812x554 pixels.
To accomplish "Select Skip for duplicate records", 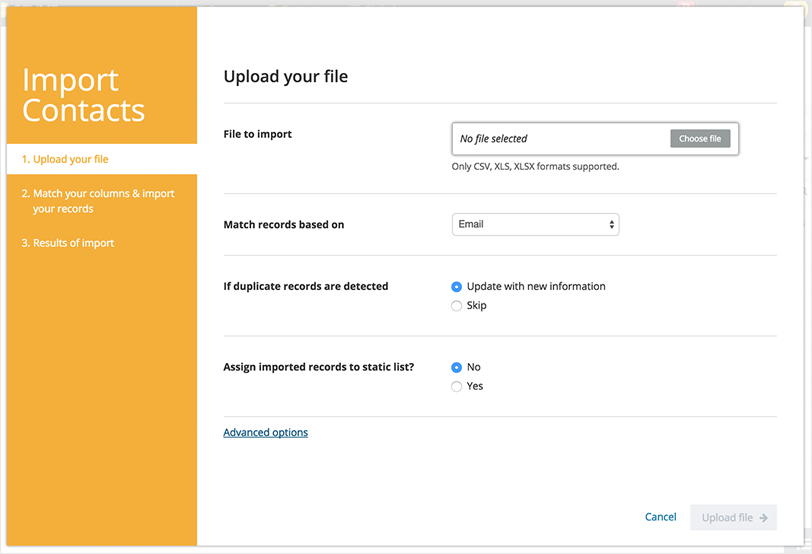I will click(457, 306).
